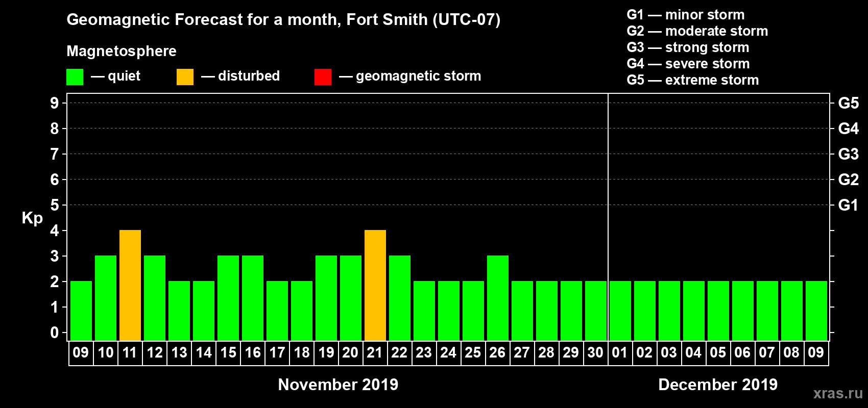The height and width of the screenshot is (408, 868).
Task: Click the orange disturbed legend swatch
Action: point(185,77)
